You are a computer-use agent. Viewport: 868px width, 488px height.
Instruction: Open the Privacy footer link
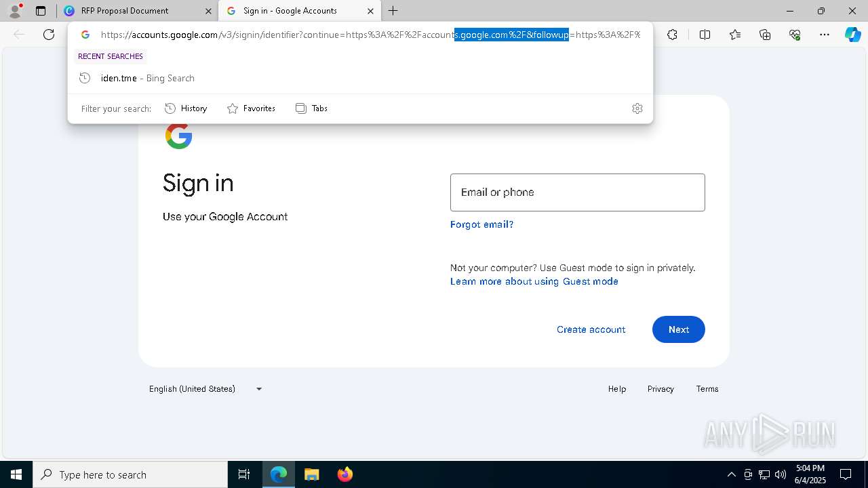pos(660,389)
